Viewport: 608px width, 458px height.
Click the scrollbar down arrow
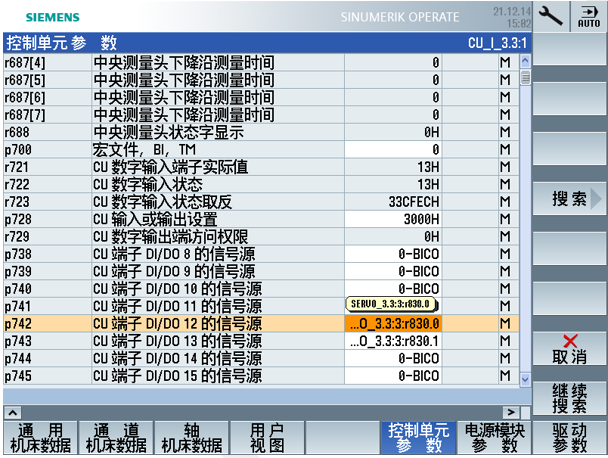click(x=525, y=379)
